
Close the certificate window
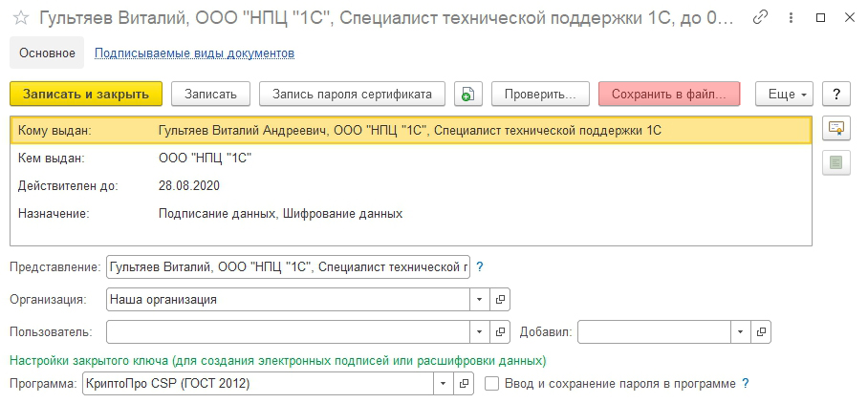849,18
